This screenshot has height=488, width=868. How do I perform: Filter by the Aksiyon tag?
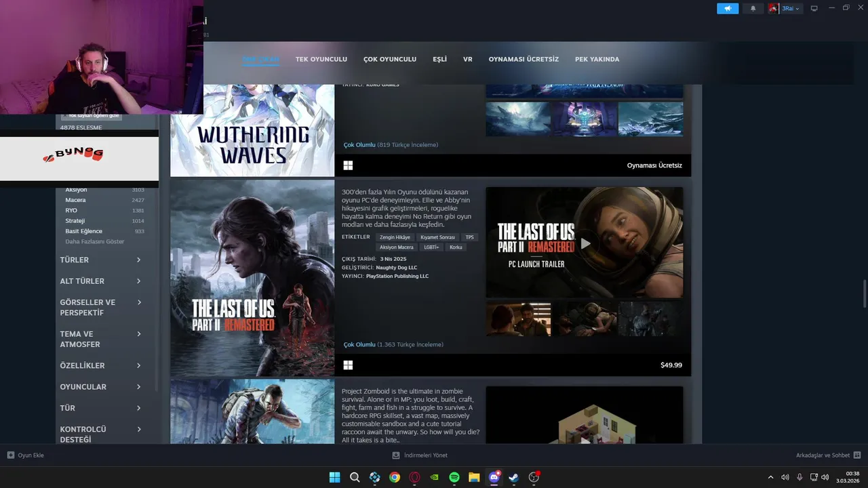76,190
